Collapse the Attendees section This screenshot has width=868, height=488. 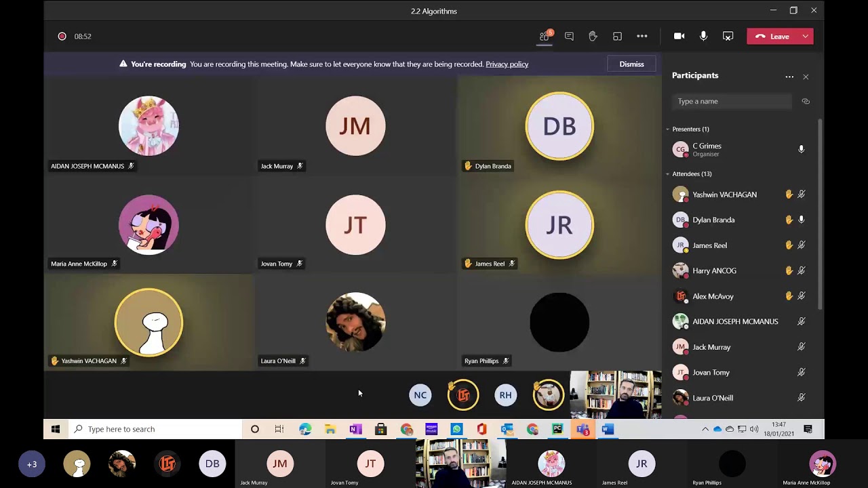point(667,174)
